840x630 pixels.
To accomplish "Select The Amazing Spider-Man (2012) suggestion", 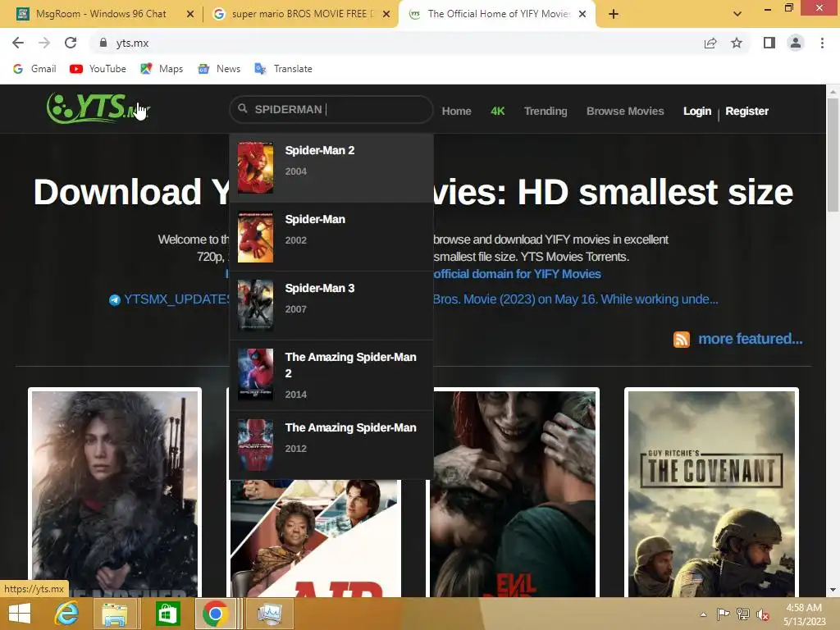I will [331, 445].
